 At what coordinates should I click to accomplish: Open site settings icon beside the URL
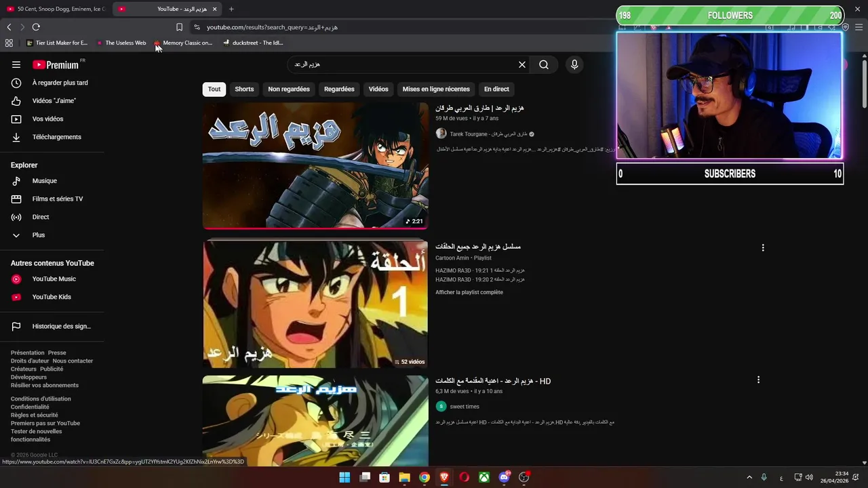(197, 27)
